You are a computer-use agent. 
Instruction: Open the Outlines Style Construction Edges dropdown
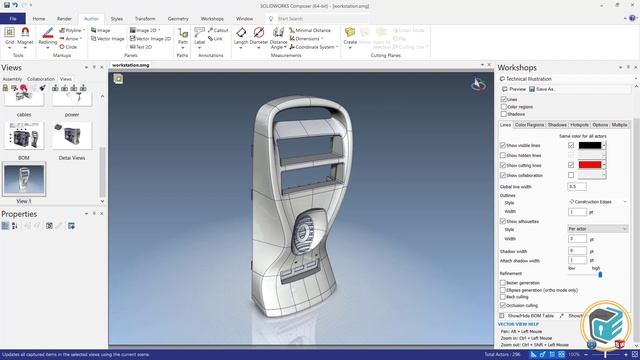[x=598, y=202]
